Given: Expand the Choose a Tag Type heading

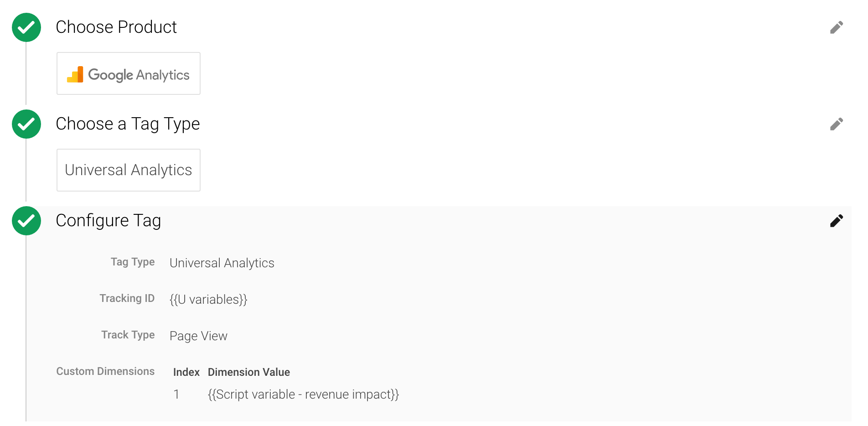Looking at the screenshot, I should (x=128, y=124).
